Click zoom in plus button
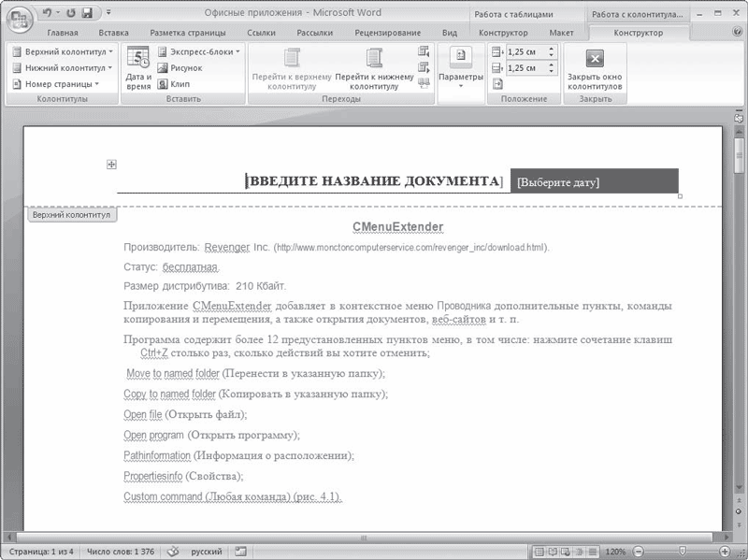The image size is (748, 560). click(x=725, y=552)
